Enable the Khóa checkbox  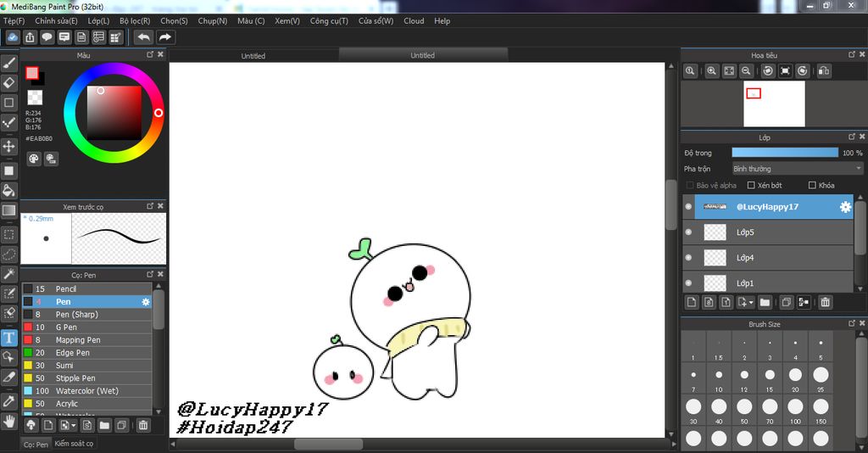(812, 185)
